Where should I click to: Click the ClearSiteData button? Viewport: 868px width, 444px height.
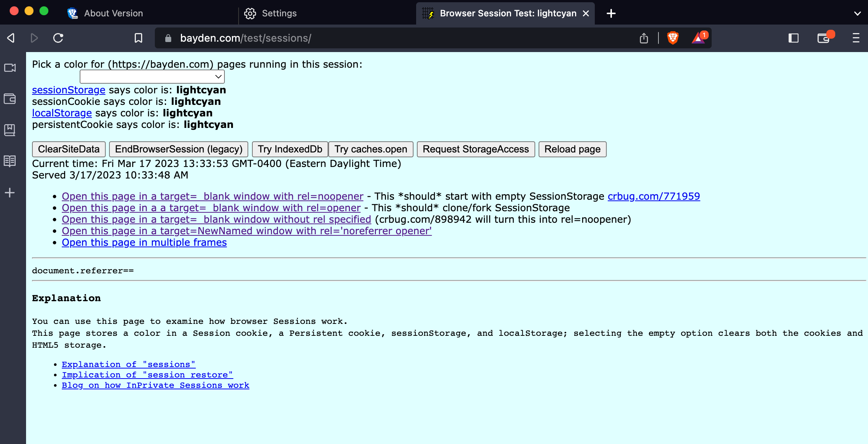[69, 149]
